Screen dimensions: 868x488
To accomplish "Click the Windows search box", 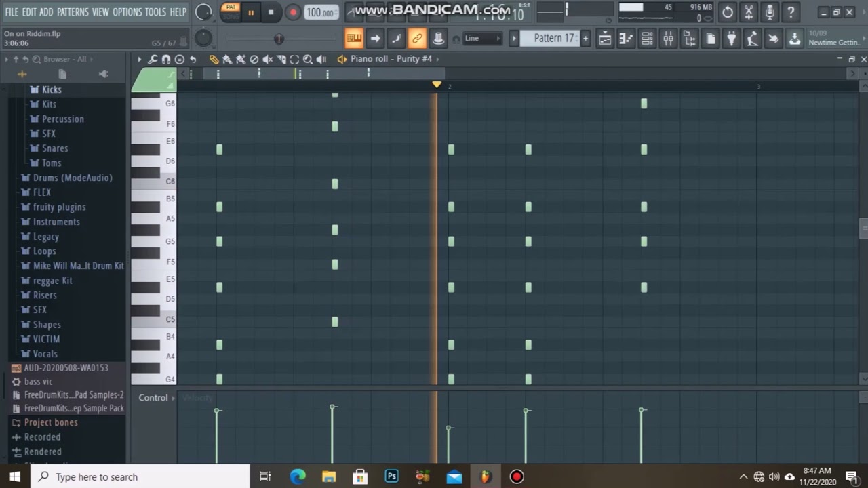I will point(140,476).
